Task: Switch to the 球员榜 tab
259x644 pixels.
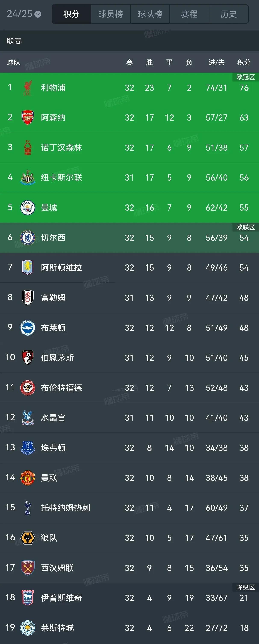Action: 111,14
